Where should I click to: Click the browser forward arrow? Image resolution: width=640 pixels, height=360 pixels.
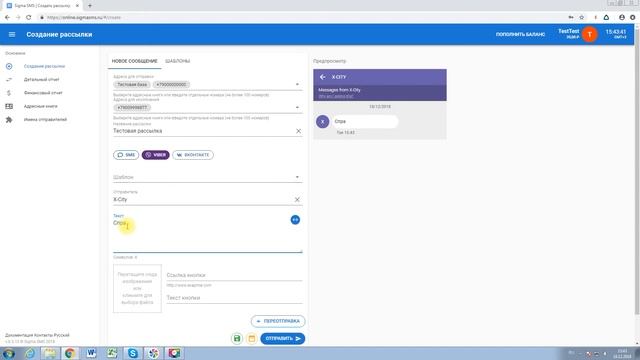coord(18,17)
